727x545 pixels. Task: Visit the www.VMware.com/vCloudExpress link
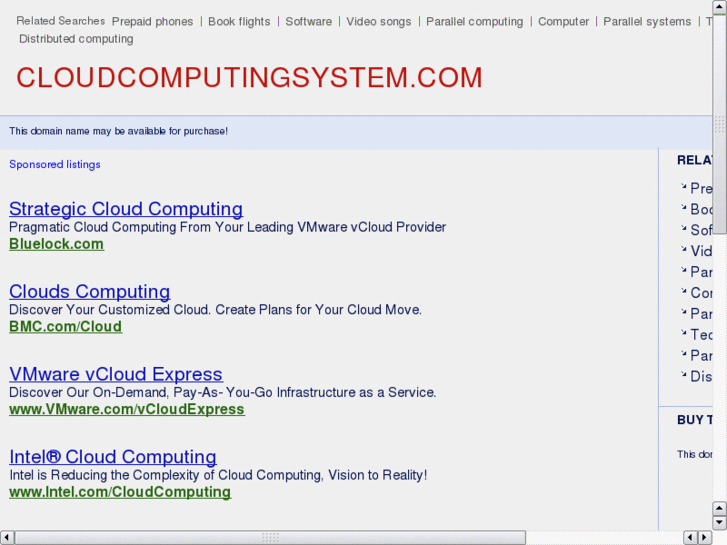pyautogui.click(x=127, y=409)
